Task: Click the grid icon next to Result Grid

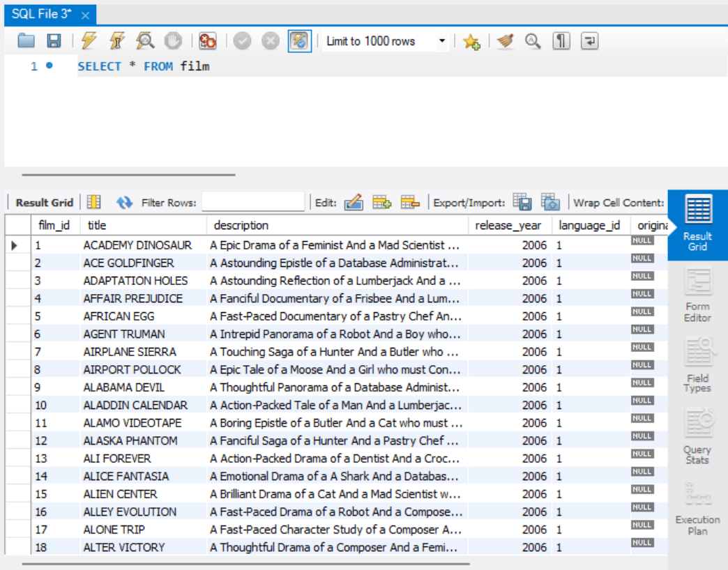Action: (x=93, y=202)
